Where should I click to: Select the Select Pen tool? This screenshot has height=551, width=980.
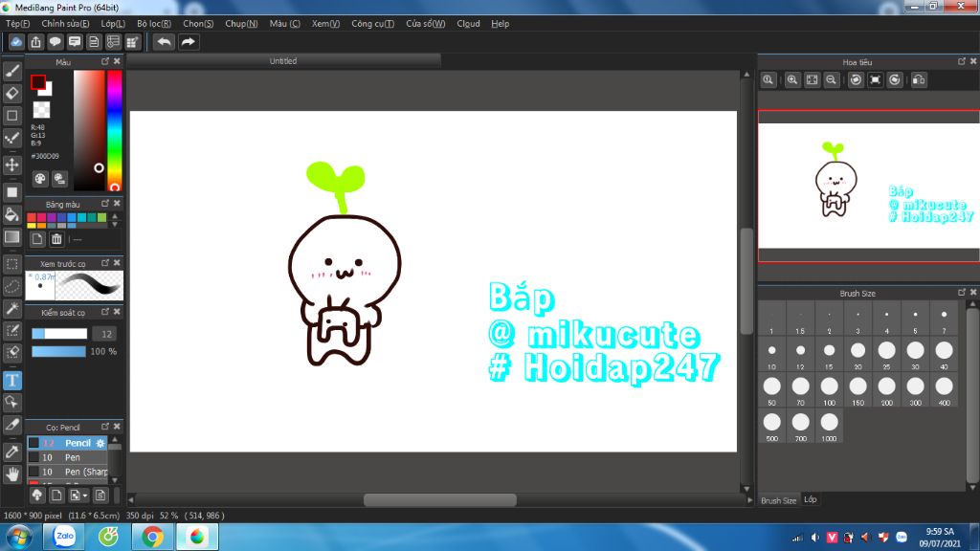click(x=11, y=331)
